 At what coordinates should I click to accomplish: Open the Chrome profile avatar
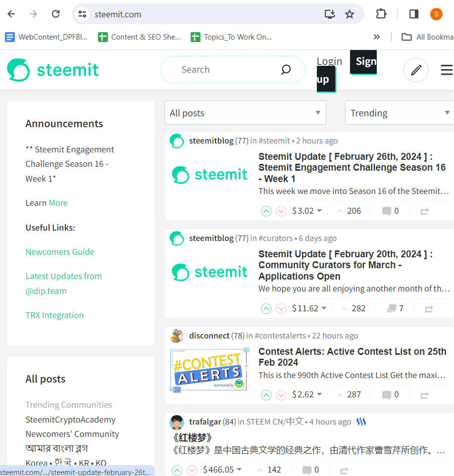pyautogui.click(x=436, y=14)
